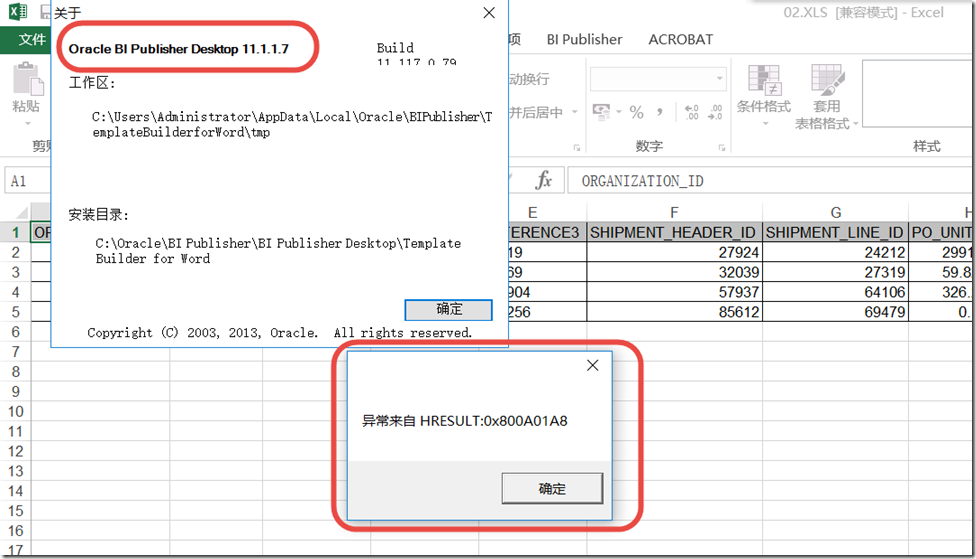Apply percent style to cells
This screenshot has width=976, height=559.
636,112
